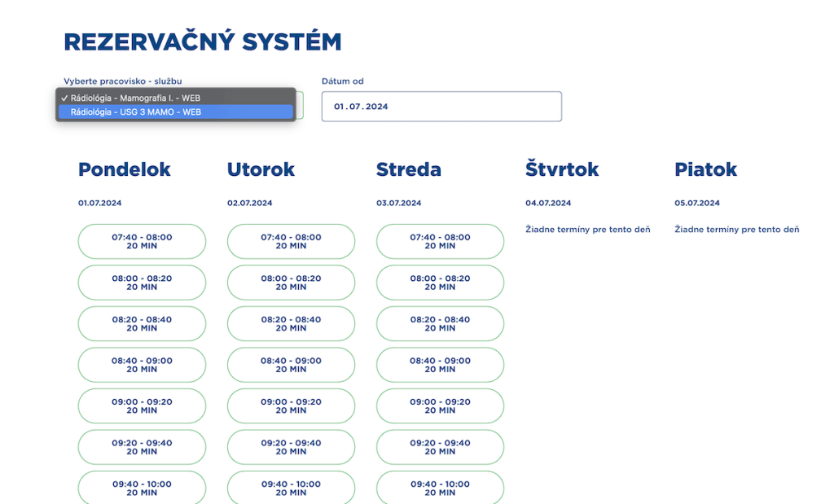Reserve Utorok 08:20 - 08:40 slot
Screen dimensions: 834x504
tap(291, 324)
